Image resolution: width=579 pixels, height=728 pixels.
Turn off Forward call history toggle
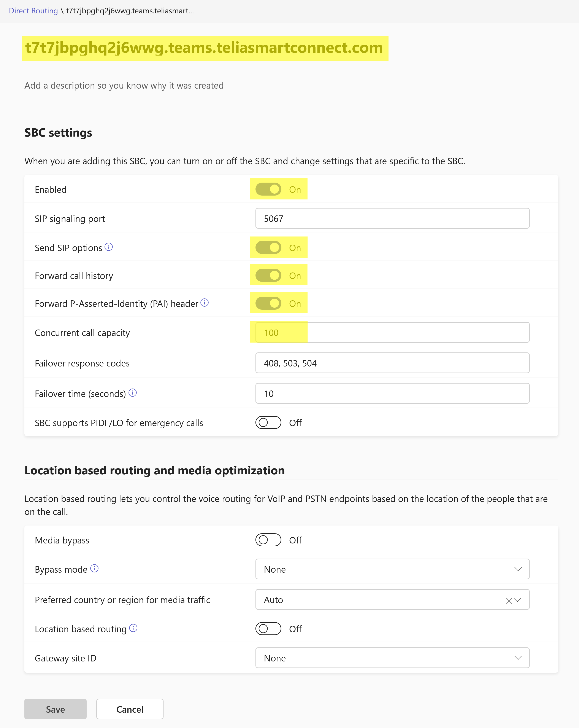coord(268,276)
